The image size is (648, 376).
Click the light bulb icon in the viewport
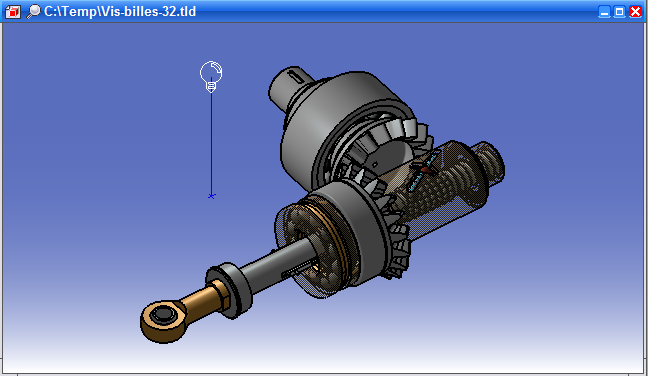(211, 76)
